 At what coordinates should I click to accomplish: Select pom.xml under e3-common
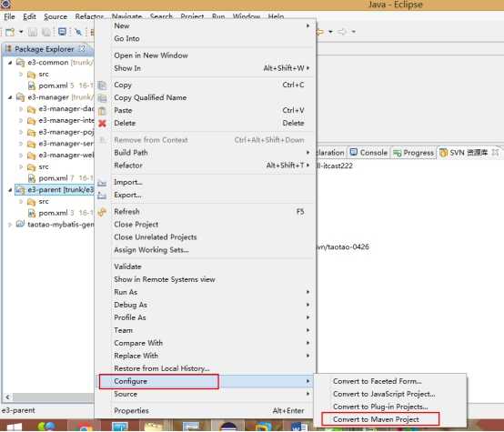(53, 85)
